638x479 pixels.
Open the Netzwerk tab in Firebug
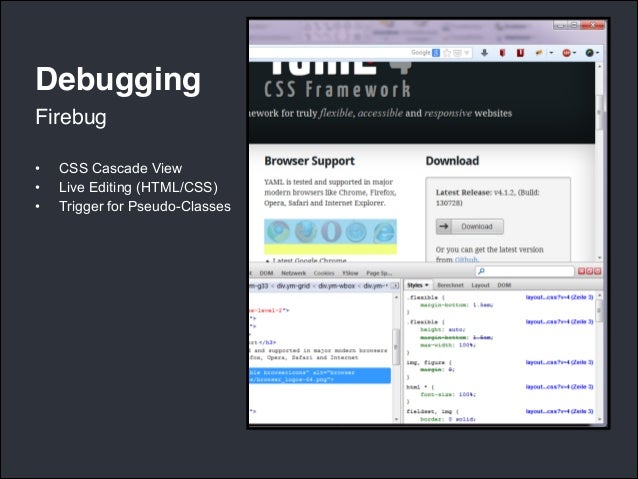[x=293, y=273]
